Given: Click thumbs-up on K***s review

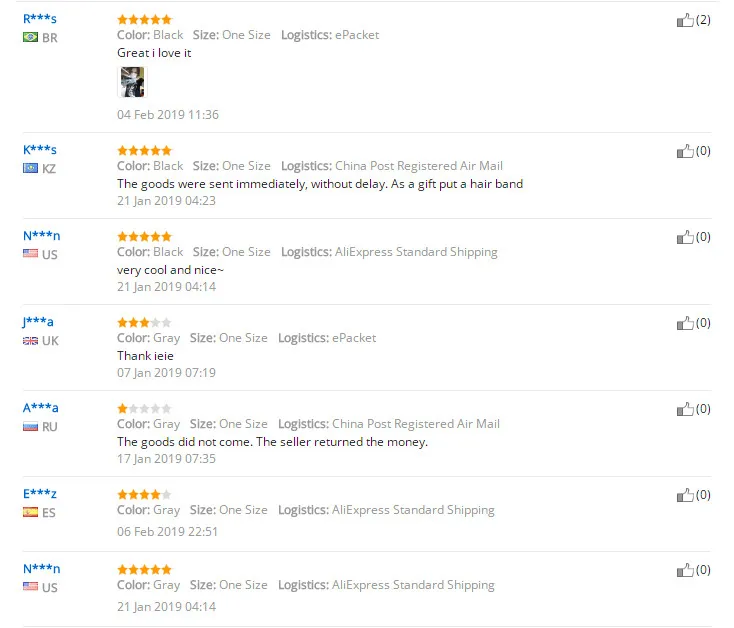Looking at the screenshot, I should click(685, 151).
